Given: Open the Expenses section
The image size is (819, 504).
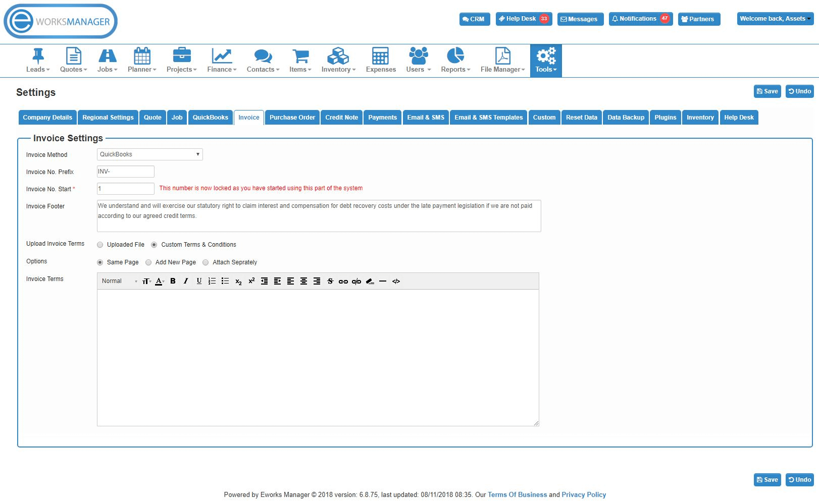Looking at the screenshot, I should pyautogui.click(x=380, y=60).
